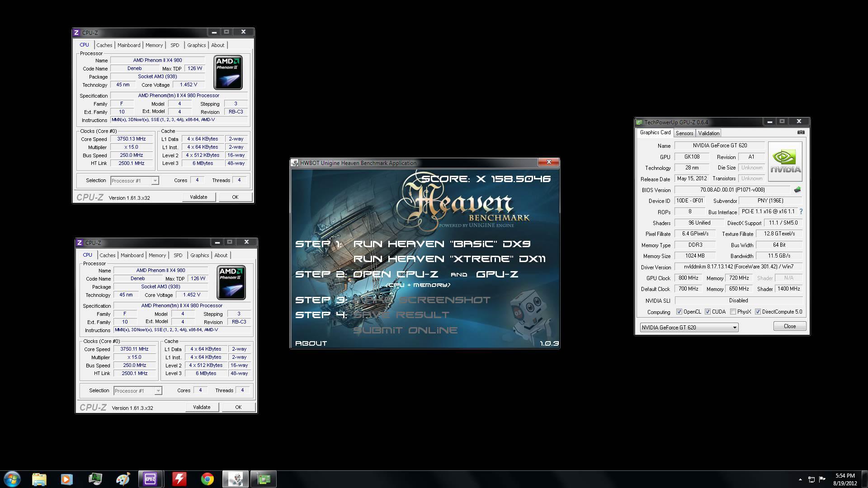The image size is (868, 488).
Task: Click the taskbar clock and date
Action: click(x=845, y=479)
